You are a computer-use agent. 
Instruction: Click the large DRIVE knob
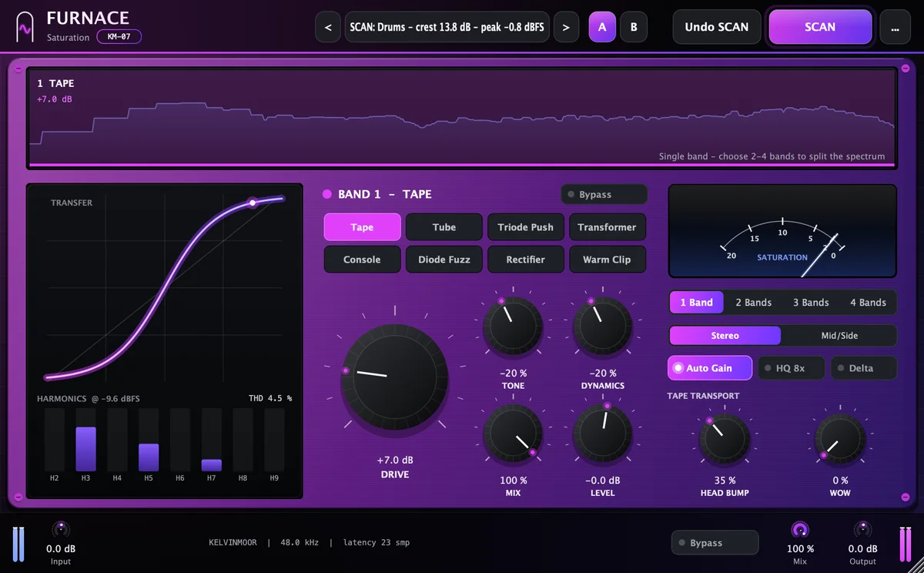click(395, 377)
